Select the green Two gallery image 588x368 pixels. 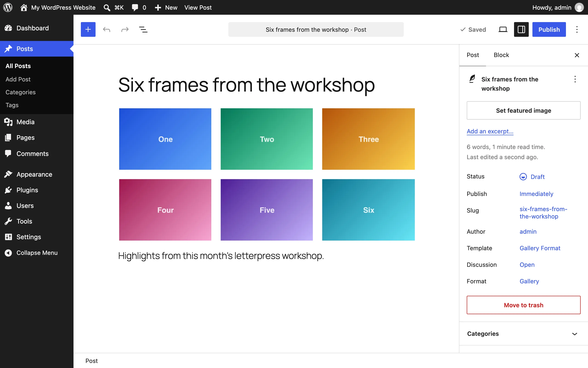pyautogui.click(x=267, y=139)
